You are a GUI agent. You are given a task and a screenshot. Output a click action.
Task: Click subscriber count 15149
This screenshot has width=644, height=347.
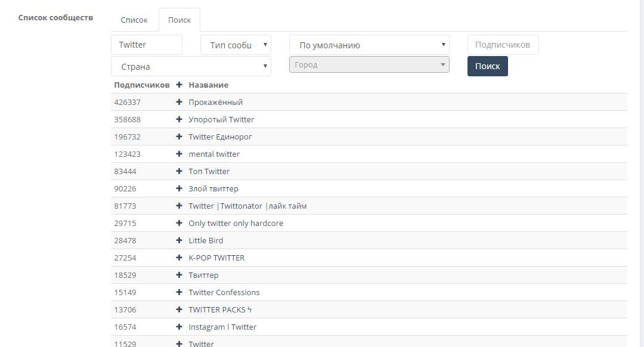(x=125, y=292)
